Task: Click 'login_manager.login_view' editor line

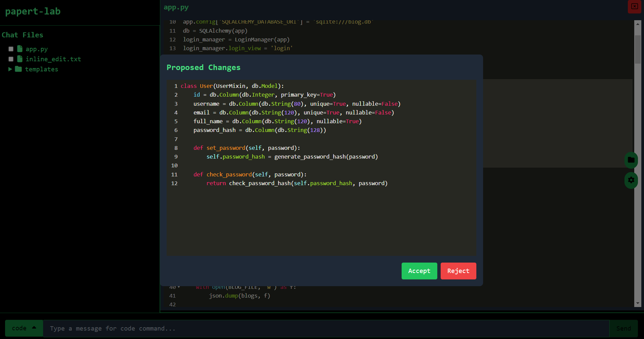Action: click(x=238, y=48)
